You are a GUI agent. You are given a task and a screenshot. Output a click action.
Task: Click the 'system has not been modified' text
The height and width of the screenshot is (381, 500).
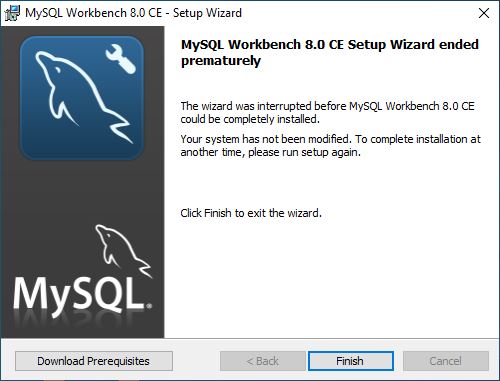pos(330,146)
